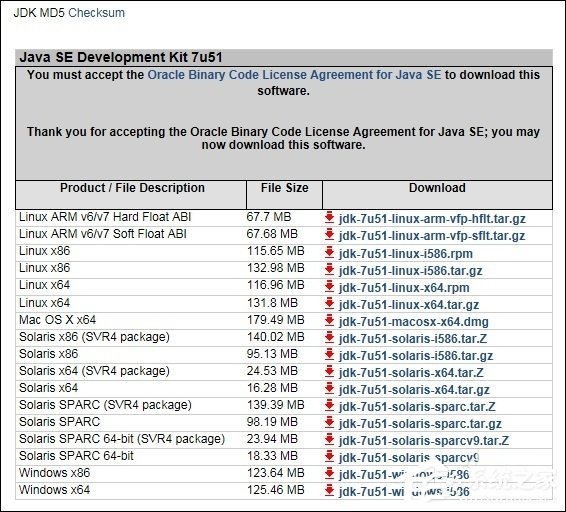Viewport: 566px width, 512px height.
Task: Download jdk-7u51-solaris-sparc.tar.gz
Action: (420, 424)
